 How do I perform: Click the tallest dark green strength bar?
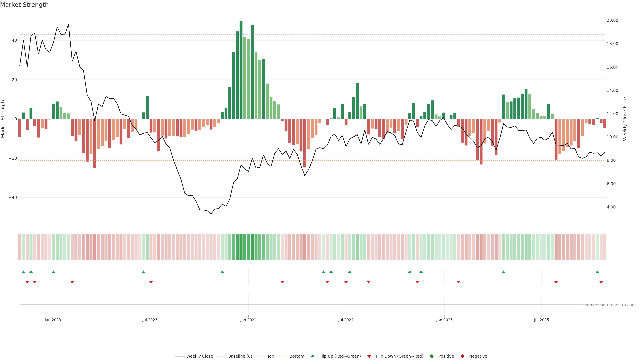[241, 70]
